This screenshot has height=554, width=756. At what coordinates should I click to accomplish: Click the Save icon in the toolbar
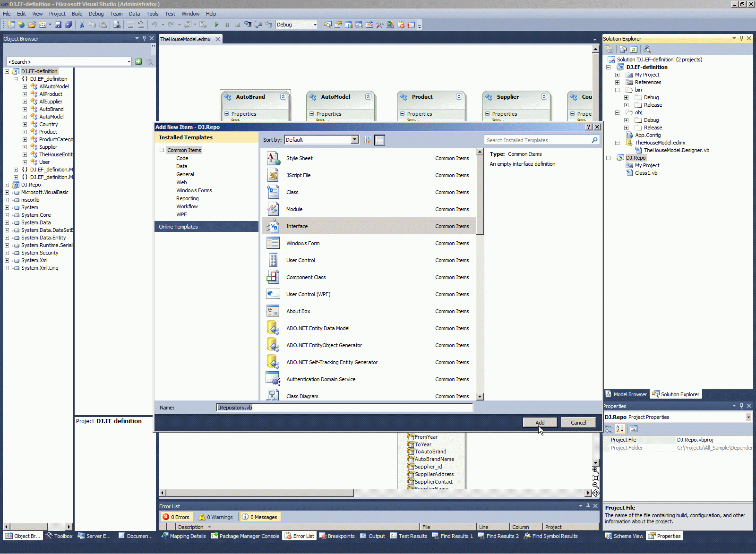pyautogui.click(x=58, y=25)
